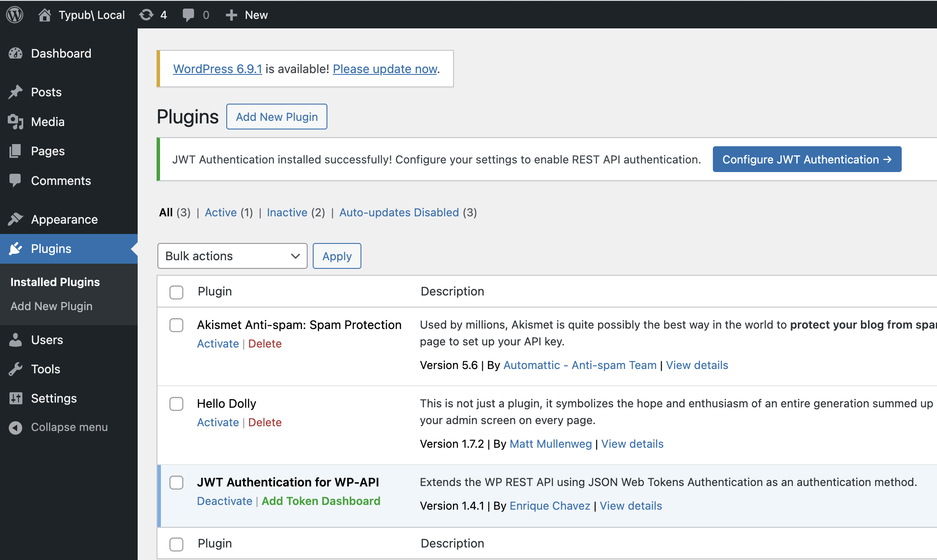This screenshot has height=560, width=937.
Task: Deactivate JWT Authentication for WP-API
Action: click(225, 501)
